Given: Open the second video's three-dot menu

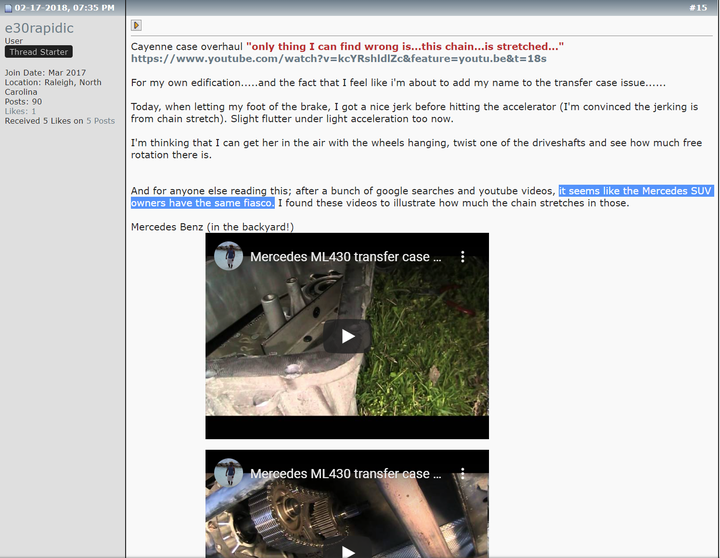Looking at the screenshot, I should [x=462, y=473].
